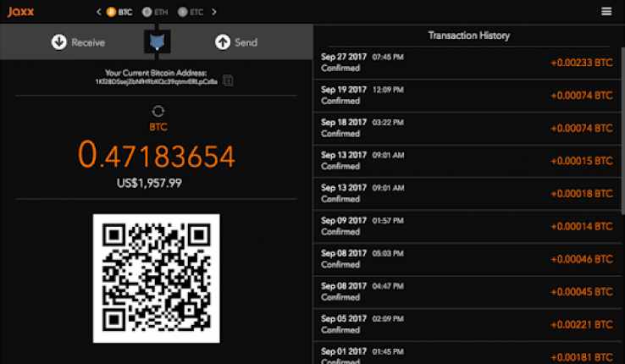Click the transaction history scrollbar

(x=623, y=131)
